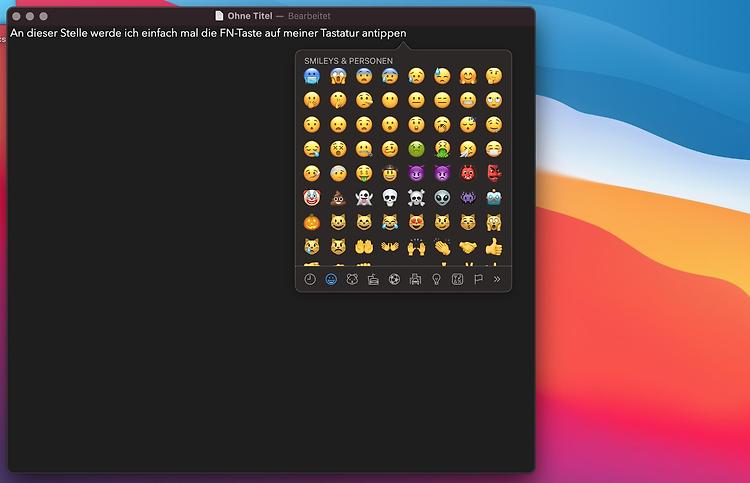Image resolution: width=750 pixels, height=483 pixels.
Task: Pick the sneezing face emoji
Action: click(x=468, y=149)
